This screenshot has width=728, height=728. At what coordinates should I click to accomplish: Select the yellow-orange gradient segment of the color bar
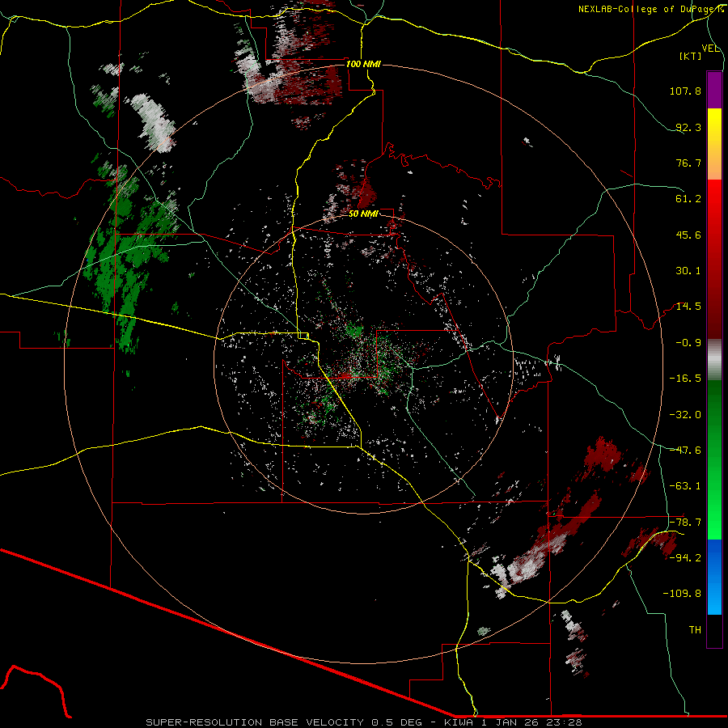[x=714, y=144]
